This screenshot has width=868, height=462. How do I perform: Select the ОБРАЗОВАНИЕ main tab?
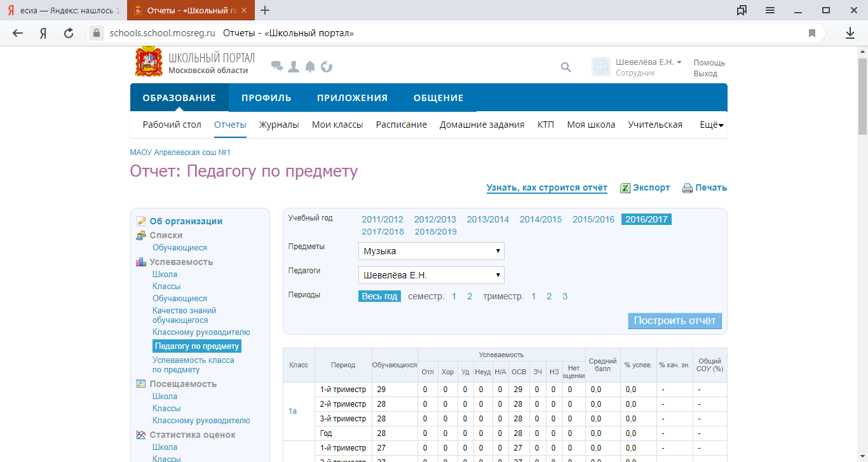point(179,98)
